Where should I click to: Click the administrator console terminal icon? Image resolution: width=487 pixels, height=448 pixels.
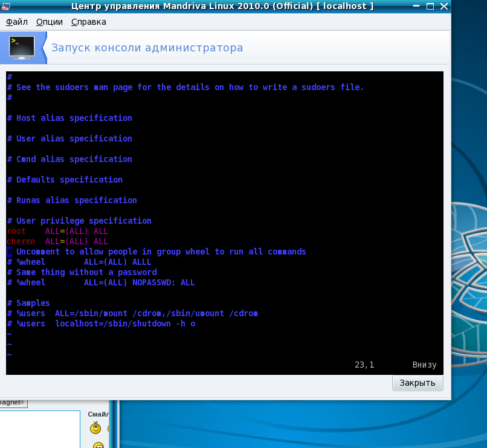click(x=22, y=48)
